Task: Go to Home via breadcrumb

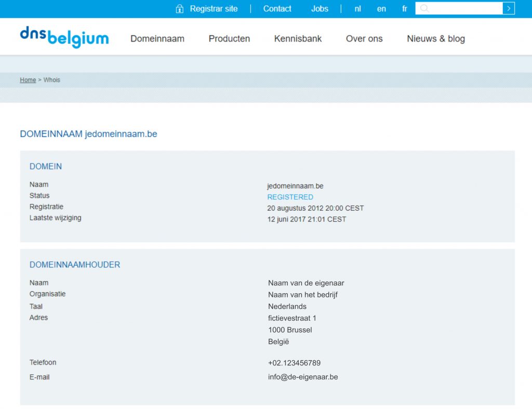Action: pyautogui.click(x=28, y=80)
